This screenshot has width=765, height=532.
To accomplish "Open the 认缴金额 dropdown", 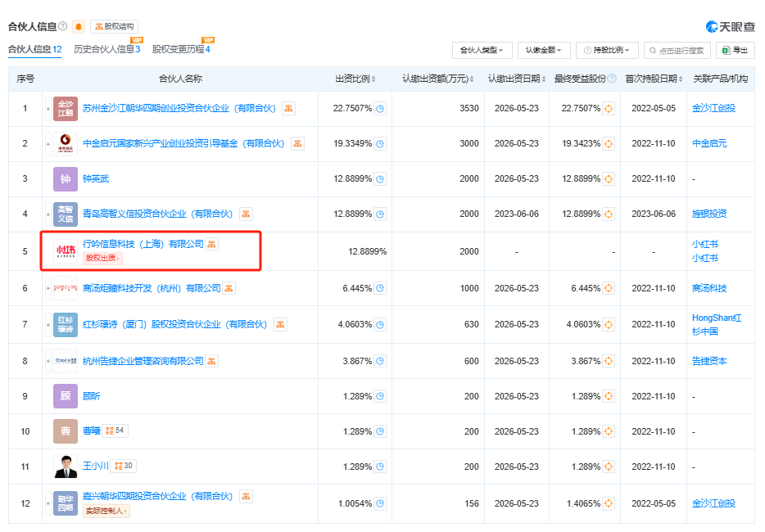I will [545, 50].
